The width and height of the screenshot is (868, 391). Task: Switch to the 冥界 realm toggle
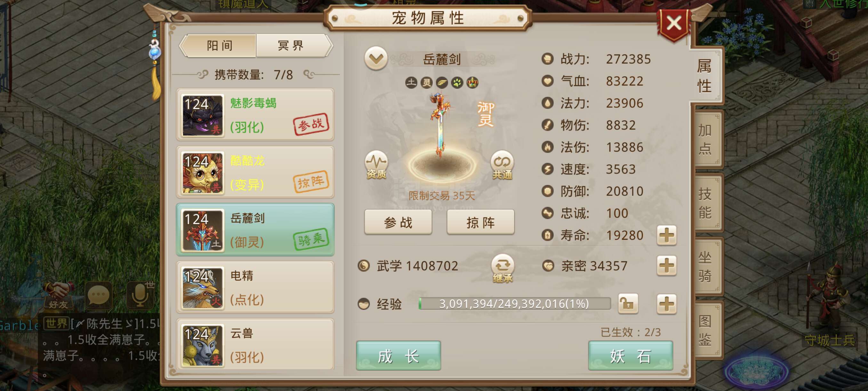pyautogui.click(x=292, y=46)
